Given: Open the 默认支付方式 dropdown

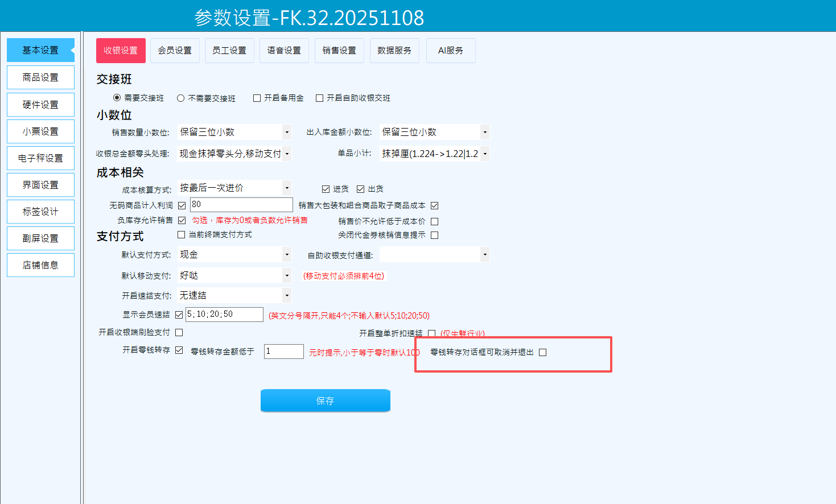Looking at the screenshot, I should pos(287,255).
